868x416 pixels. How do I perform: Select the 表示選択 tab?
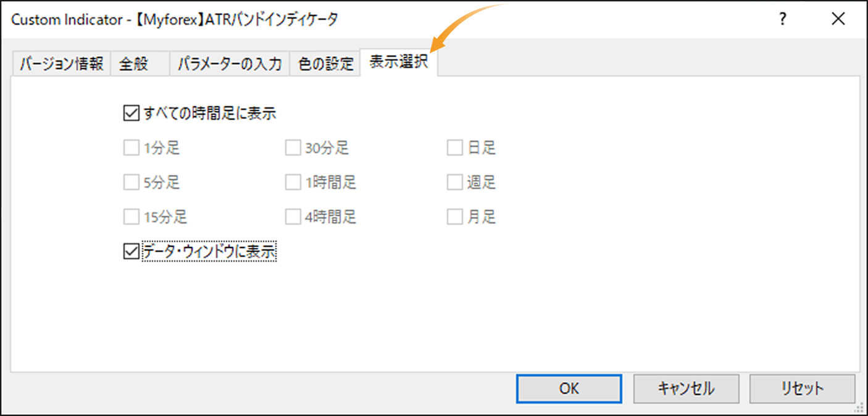click(x=398, y=63)
